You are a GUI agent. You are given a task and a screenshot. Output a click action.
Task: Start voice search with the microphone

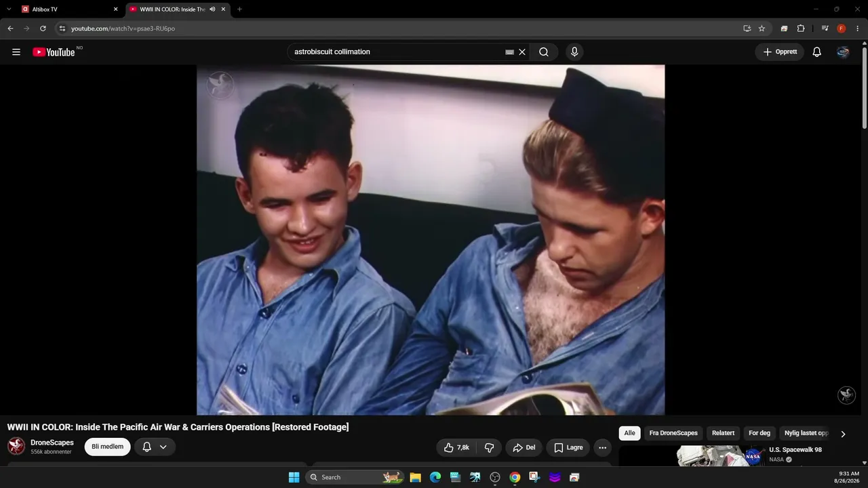(x=574, y=52)
